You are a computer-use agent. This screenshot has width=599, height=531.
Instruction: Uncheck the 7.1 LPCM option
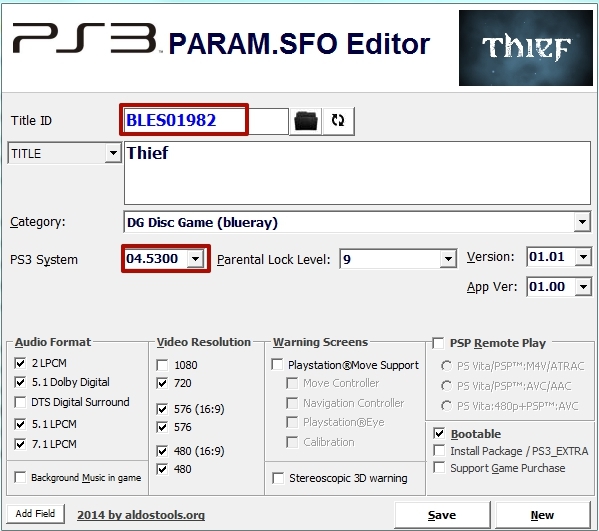click(x=20, y=444)
